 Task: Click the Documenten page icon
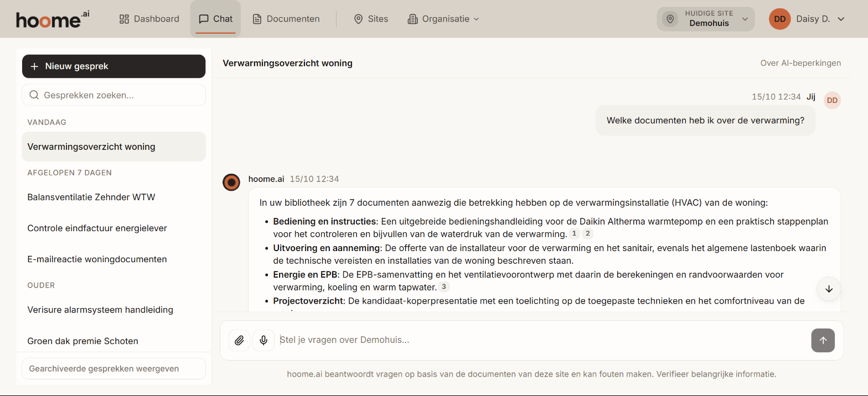coord(257,19)
